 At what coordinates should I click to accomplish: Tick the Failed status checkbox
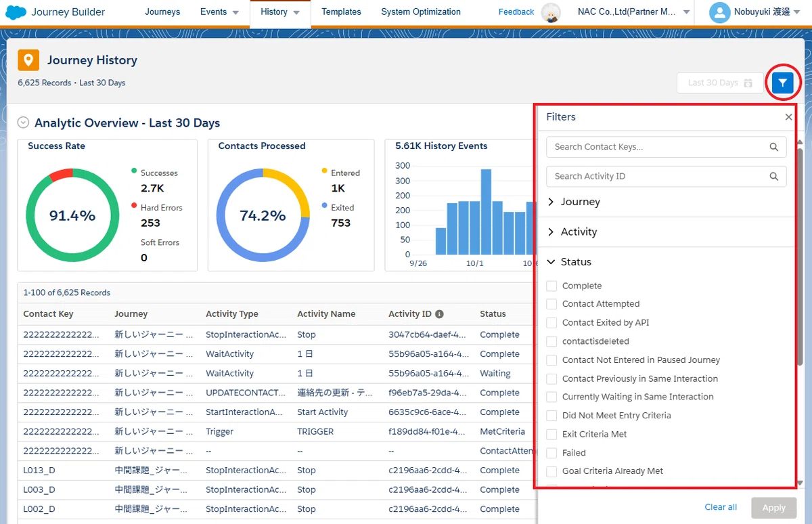[x=551, y=452]
